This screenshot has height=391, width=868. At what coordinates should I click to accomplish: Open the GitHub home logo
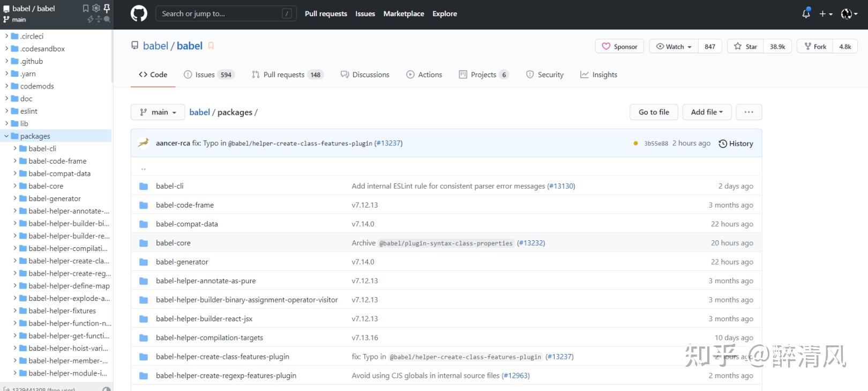point(139,14)
